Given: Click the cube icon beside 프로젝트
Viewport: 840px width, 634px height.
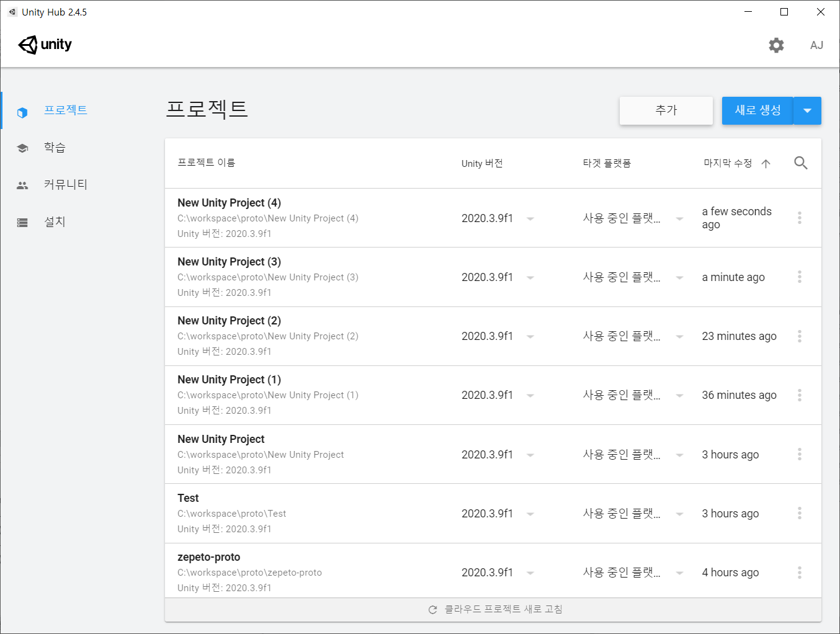Looking at the screenshot, I should [x=22, y=113].
